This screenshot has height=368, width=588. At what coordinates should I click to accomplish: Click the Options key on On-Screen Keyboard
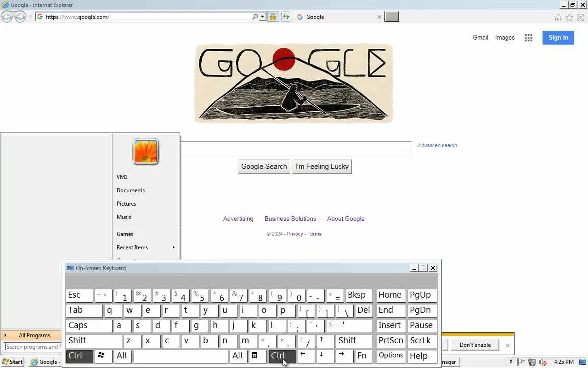click(x=391, y=356)
